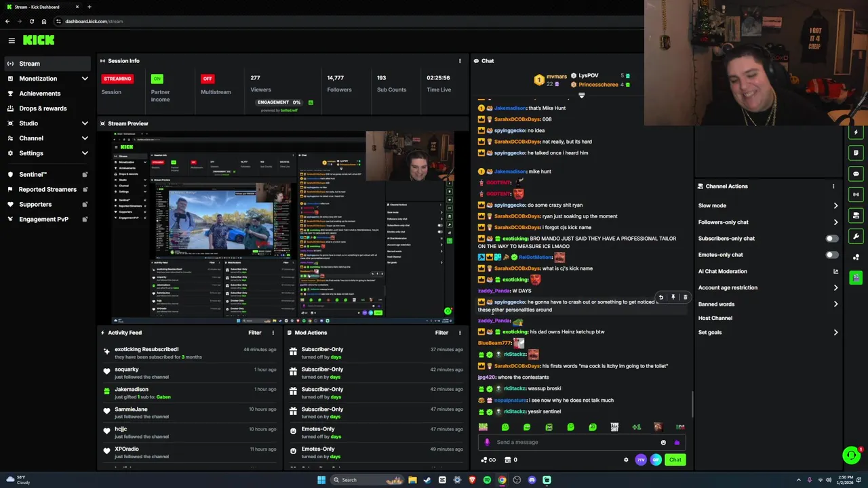868x488 pixels.
Task: Click the purple microphone icon in message box
Action: pyautogui.click(x=487, y=443)
